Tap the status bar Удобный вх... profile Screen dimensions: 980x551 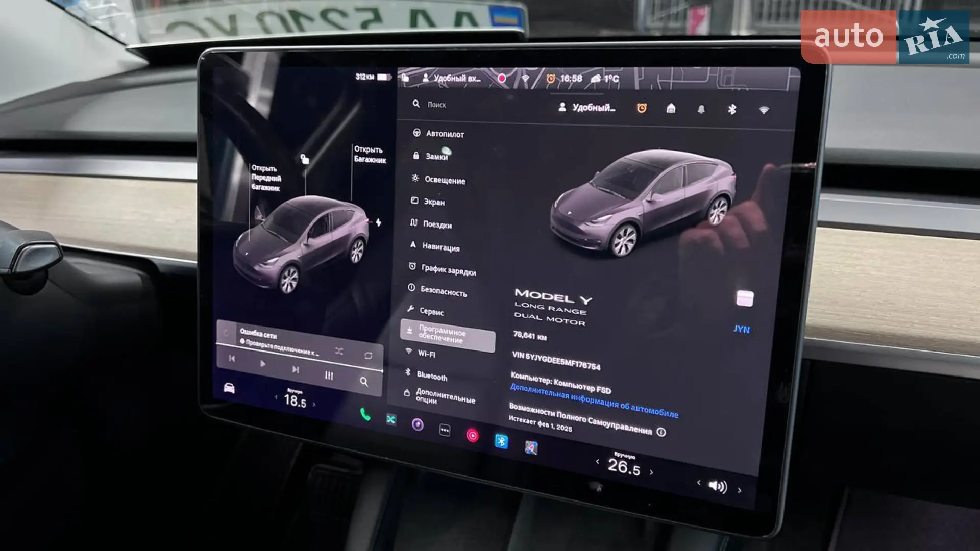[451, 78]
